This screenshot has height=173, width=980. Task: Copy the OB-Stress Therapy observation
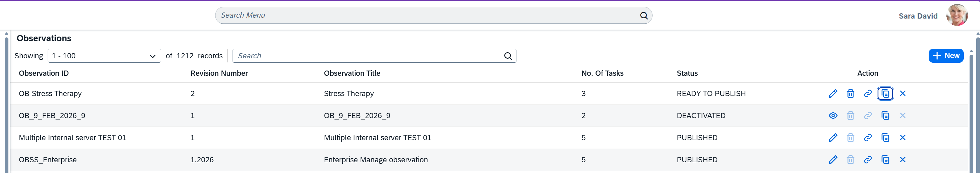[885, 93]
